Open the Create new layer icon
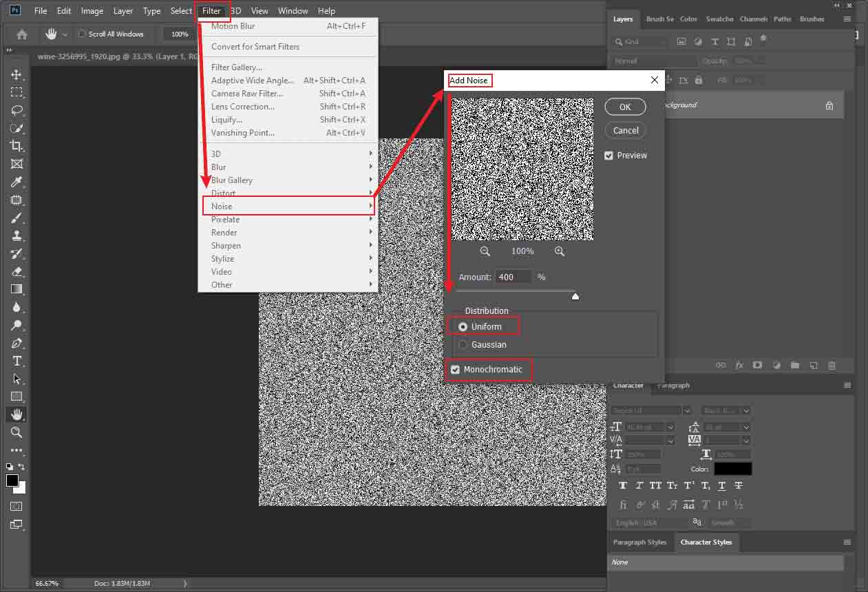 tap(813, 365)
